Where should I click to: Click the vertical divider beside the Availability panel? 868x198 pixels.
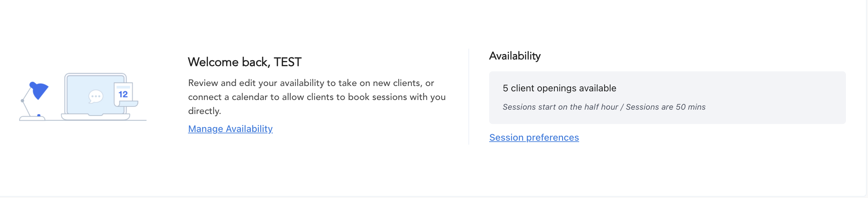[468, 97]
